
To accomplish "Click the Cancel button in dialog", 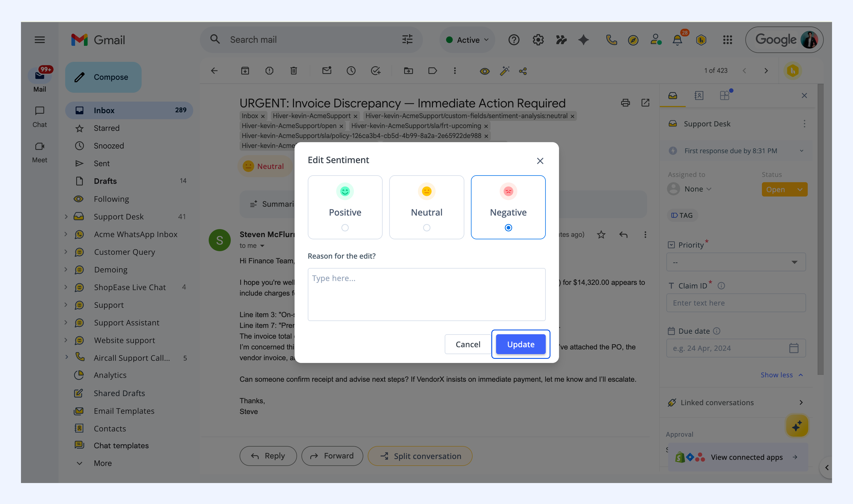I will click(468, 344).
